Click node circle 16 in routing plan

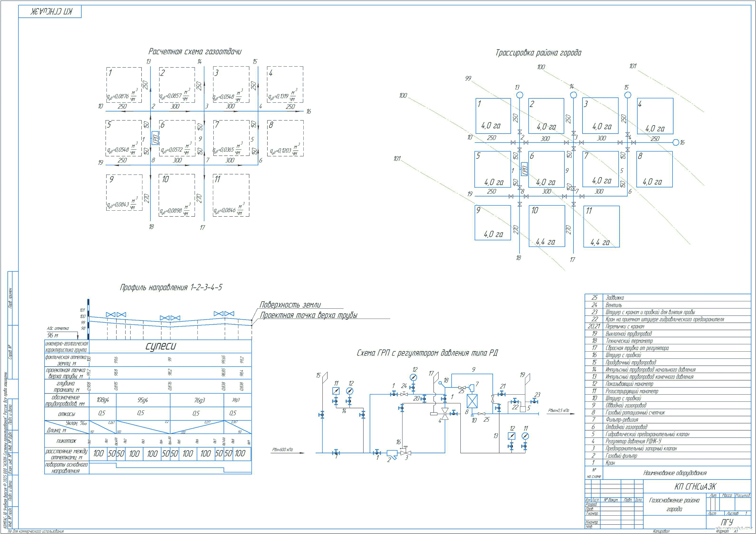676,143
